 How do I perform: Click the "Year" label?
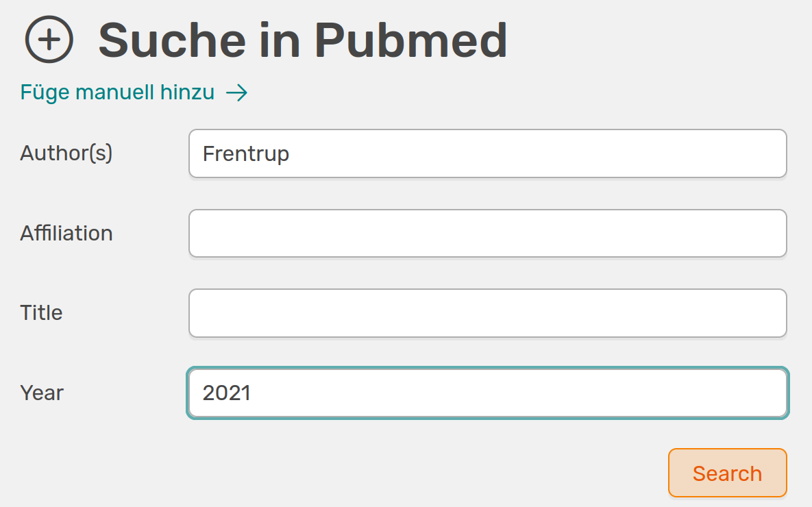tap(42, 393)
